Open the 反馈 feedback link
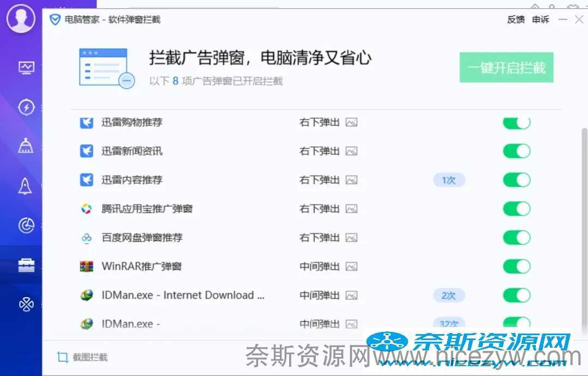This screenshot has height=376, width=588. [516, 20]
